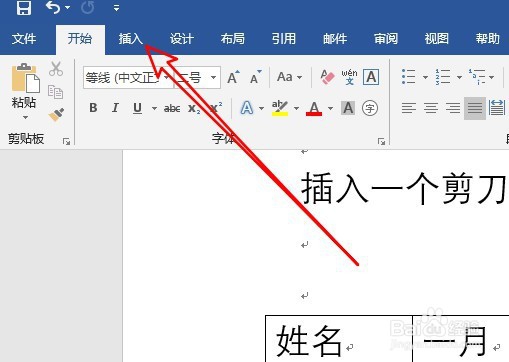Click the Multilevel List icon
Viewport: 509px width, 362px height.
point(477,77)
